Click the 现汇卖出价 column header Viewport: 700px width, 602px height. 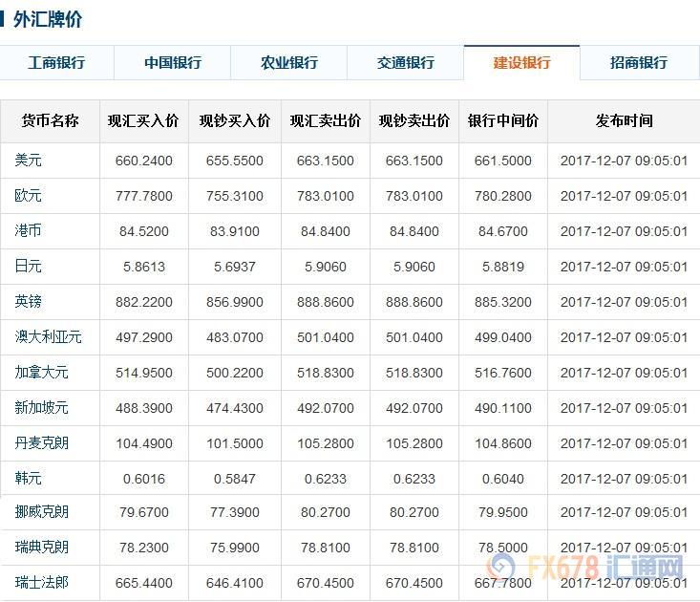(326, 120)
